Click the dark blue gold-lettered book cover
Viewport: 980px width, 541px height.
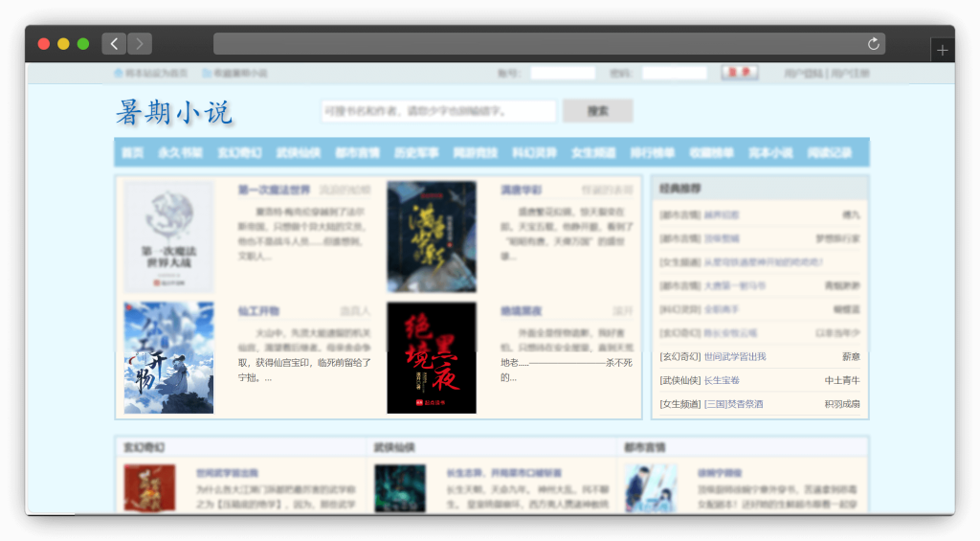click(432, 237)
